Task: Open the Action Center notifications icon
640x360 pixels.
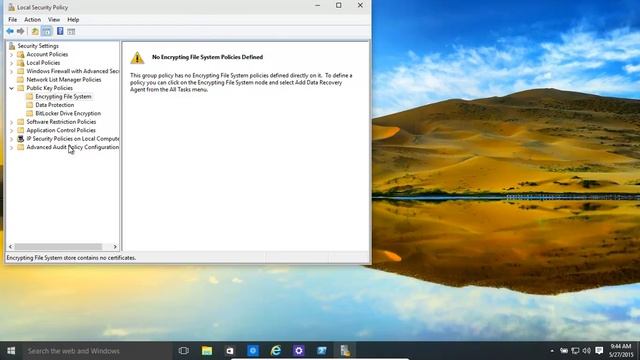Action: tap(599, 351)
